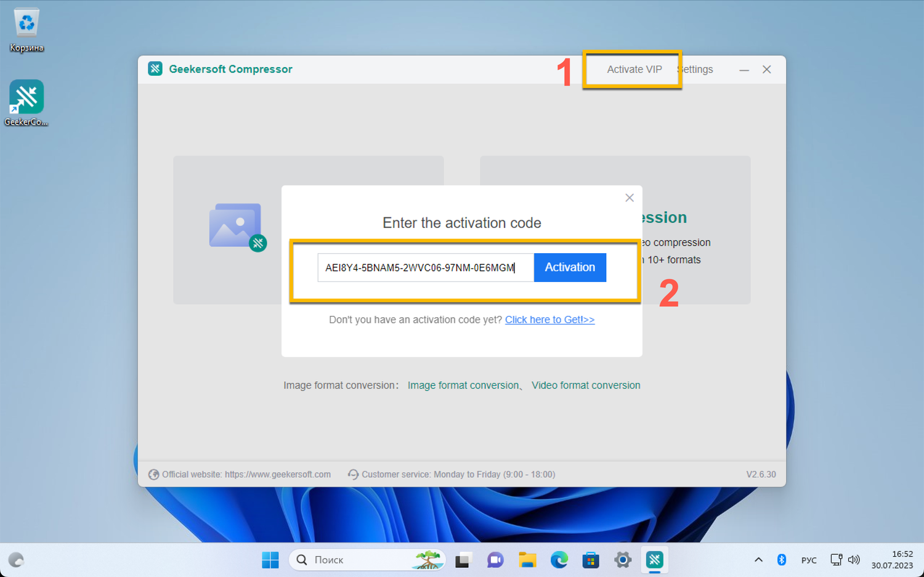Open the Chat app on the taskbar
The height and width of the screenshot is (577, 924).
(x=495, y=560)
